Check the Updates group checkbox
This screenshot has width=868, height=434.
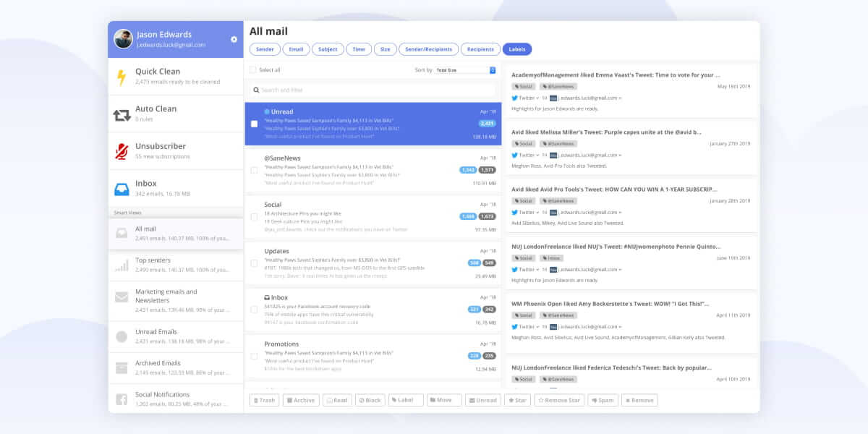click(254, 263)
